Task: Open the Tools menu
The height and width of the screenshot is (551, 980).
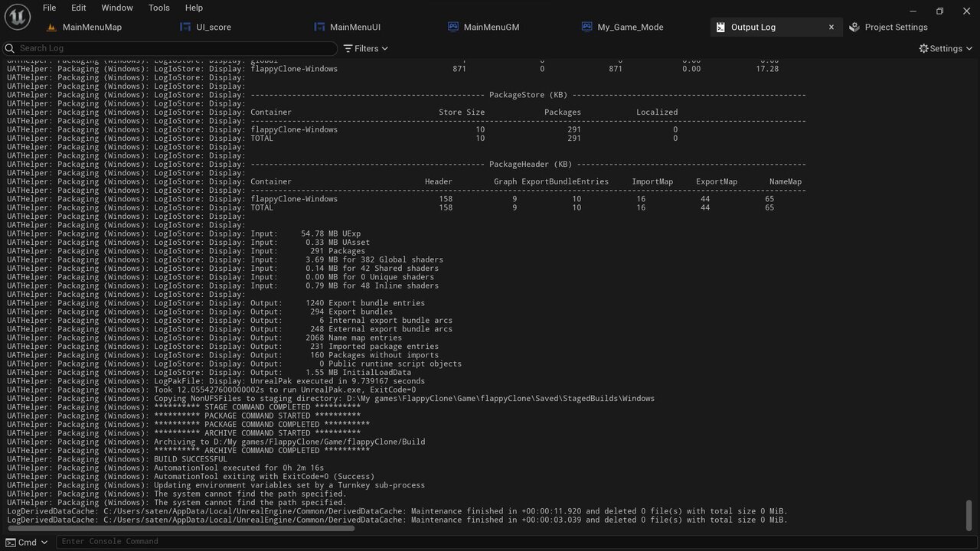Action: [158, 8]
